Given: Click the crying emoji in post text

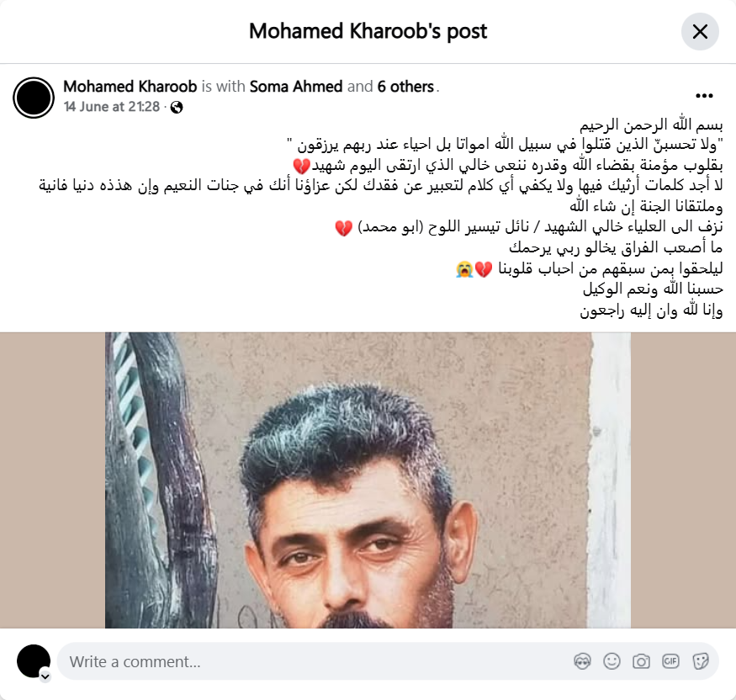Looking at the screenshot, I should [464, 269].
